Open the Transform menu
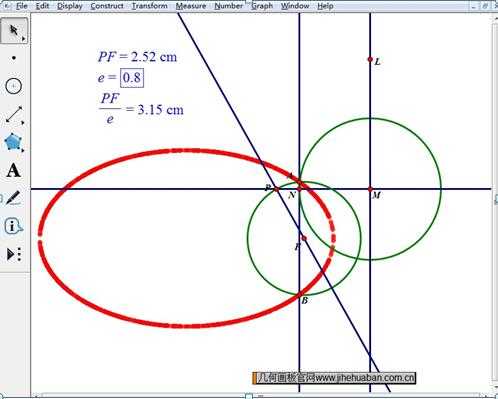The image size is (498, 399). 149,6
